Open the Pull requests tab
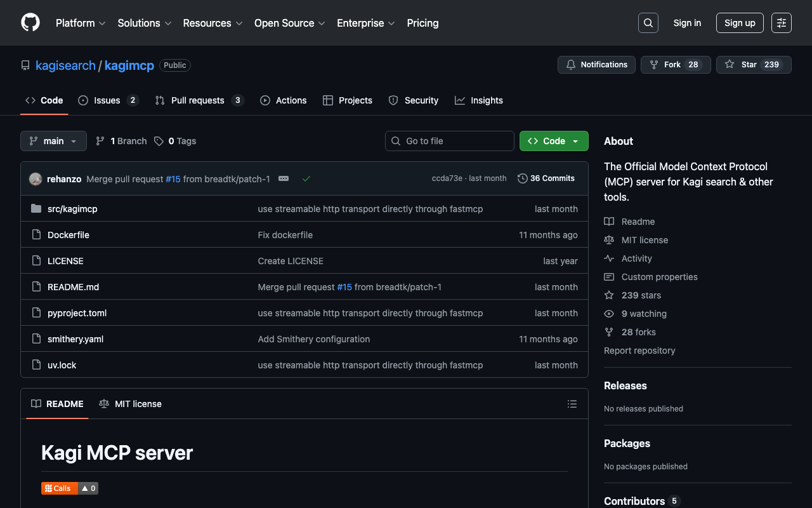This screenshot has width=812, height=508. pos(197,100)
